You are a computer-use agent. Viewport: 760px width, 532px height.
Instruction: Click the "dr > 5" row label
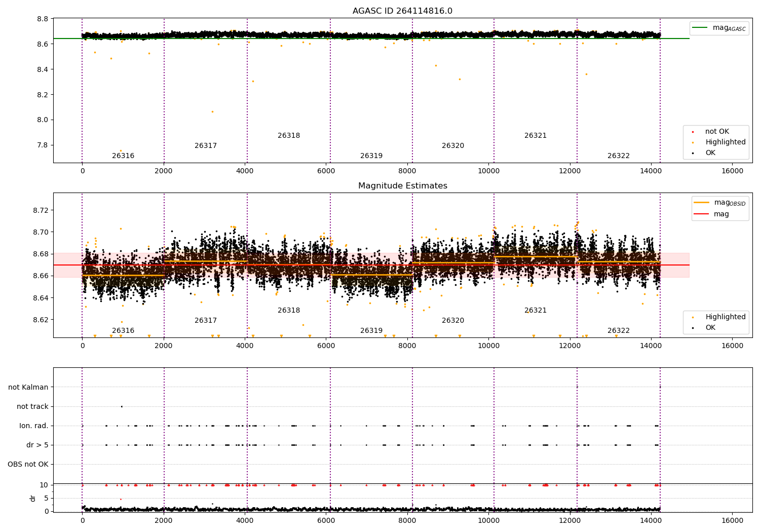[37, 445]
